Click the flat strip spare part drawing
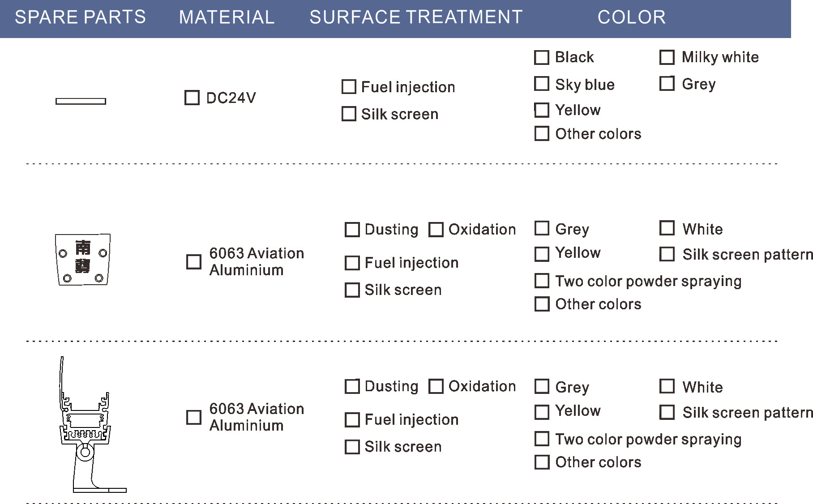Screen dimensions: 813x504 (x=81, y=101)
